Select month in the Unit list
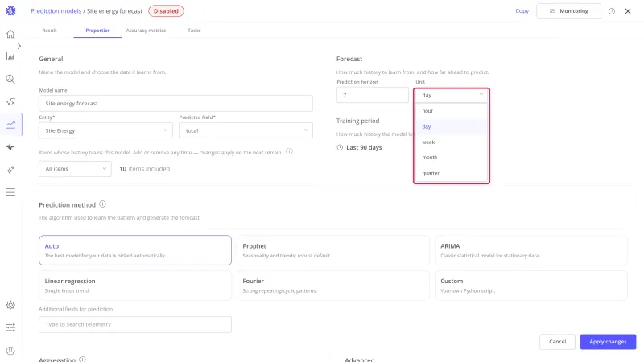The width and height of the screenshot is (644, 362). pyautogui.click(x=452, y=157)
